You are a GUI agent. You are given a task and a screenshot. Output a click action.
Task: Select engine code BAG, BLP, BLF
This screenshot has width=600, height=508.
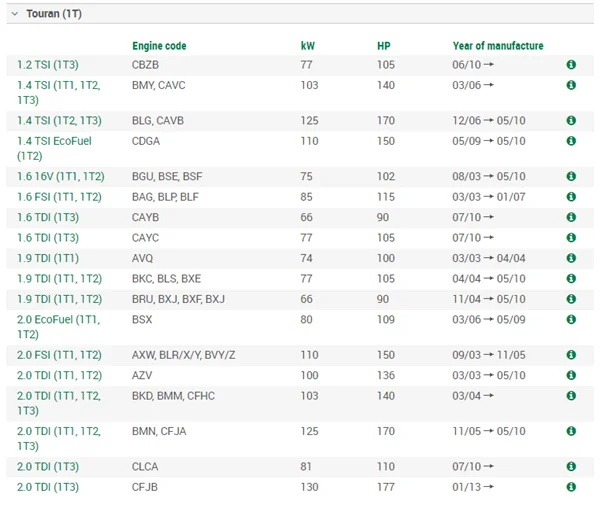(165, 197)
